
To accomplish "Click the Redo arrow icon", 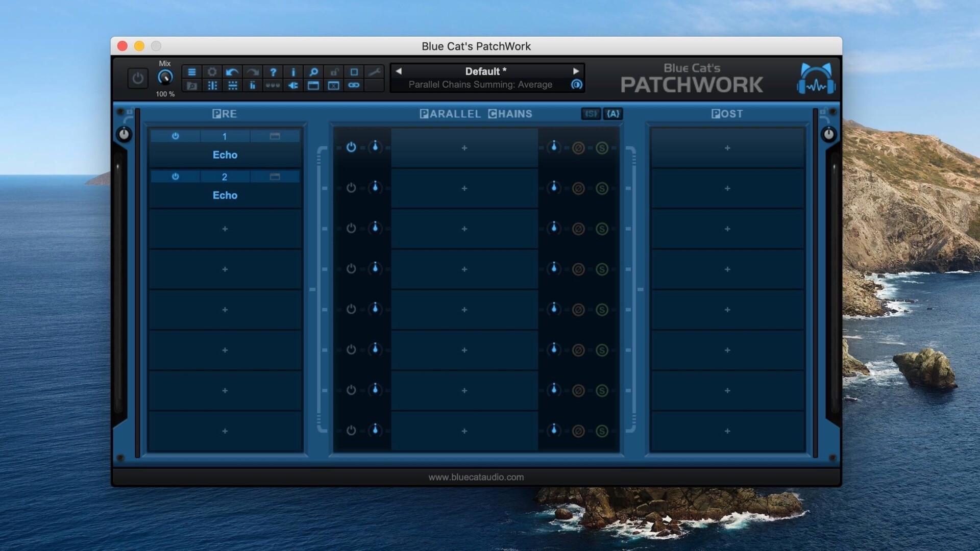I will [253, 72].
